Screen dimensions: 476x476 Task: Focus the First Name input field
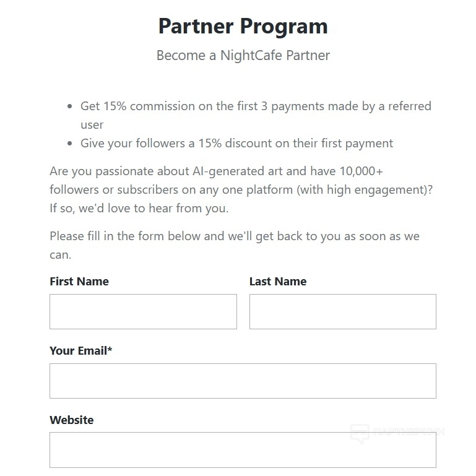pyautogui.click(x=143, y=311)
